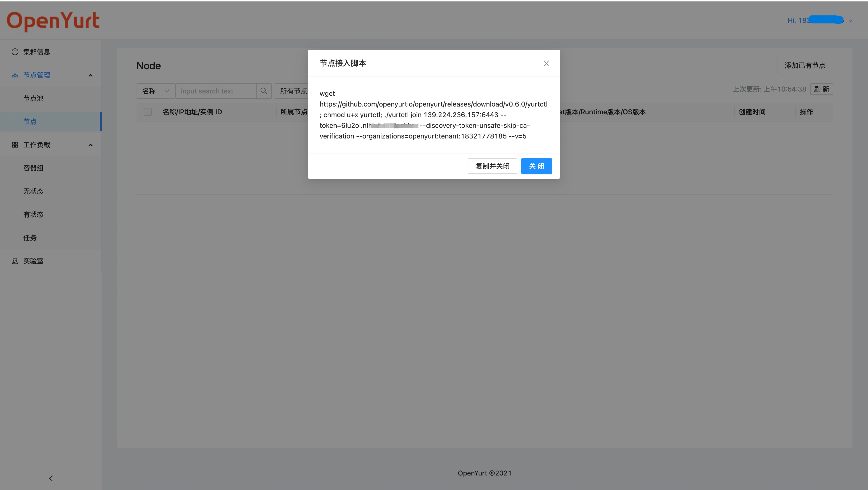The height and width of the screenshot is (490, 868).
Task: Click the blue 关闭 button
Action: click(536, 166)
